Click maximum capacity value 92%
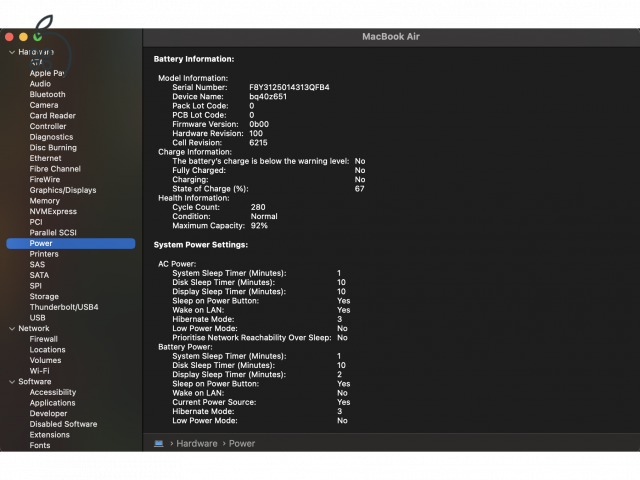640x480 pixels. click(259, 226)
